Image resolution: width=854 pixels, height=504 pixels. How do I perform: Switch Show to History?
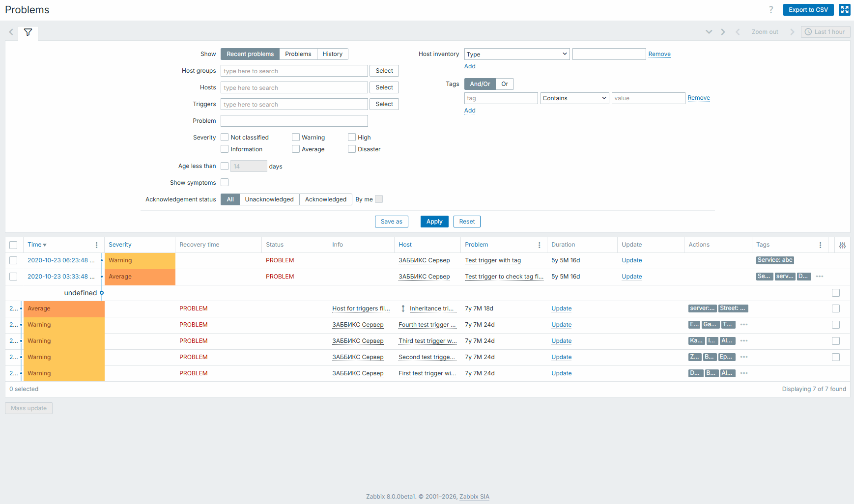click(x=332, y=54)
